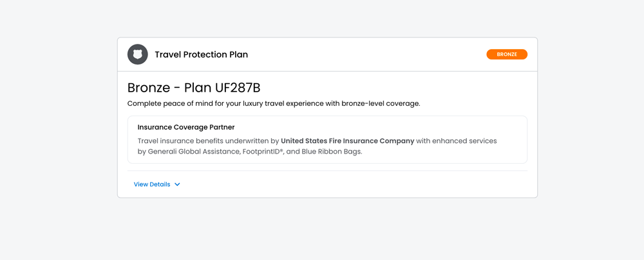This screenshot has height=260, width=644.
Task: Click the orange BRONZE badge
Action: (x=507, y=55)
